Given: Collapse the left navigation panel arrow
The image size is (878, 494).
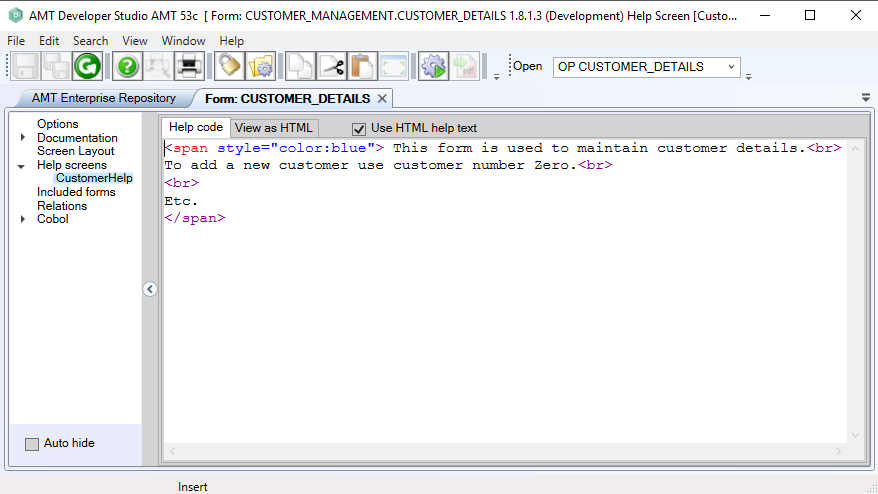Looking at the screenshot, I should [x=150, y=289].
